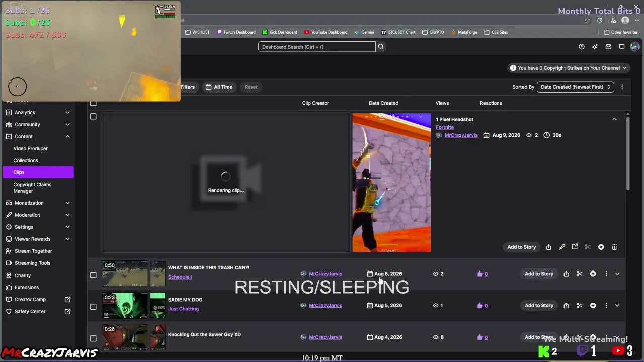The width and height of the screenshot is (644, 362).
Task: Expand the Moderation sidebar section
Action: 67,215
